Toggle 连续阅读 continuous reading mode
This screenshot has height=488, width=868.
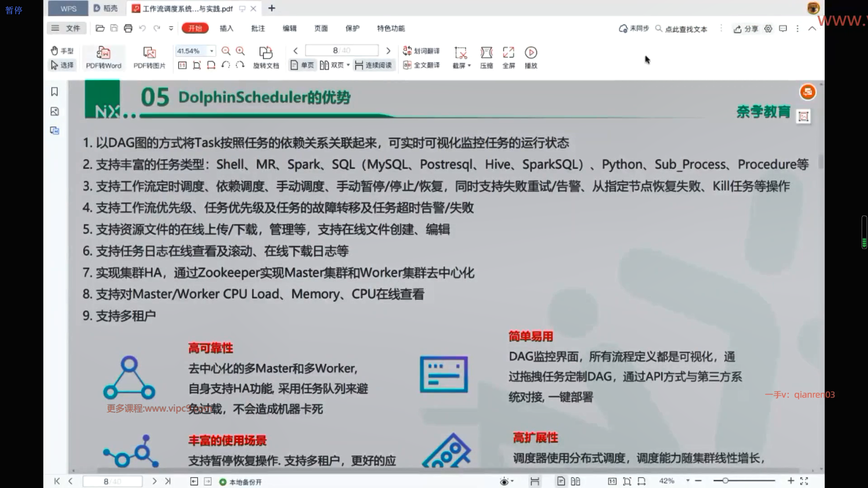pos(373,65)
